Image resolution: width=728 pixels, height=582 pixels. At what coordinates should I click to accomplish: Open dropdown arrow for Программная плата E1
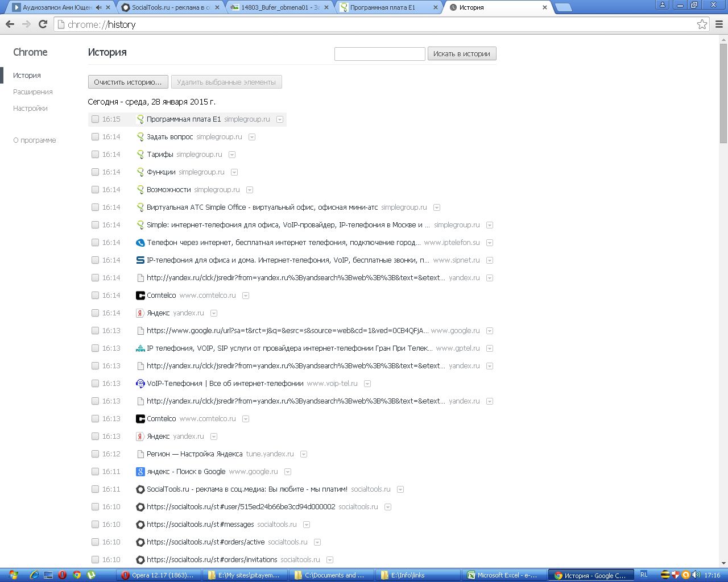point(280,119)
